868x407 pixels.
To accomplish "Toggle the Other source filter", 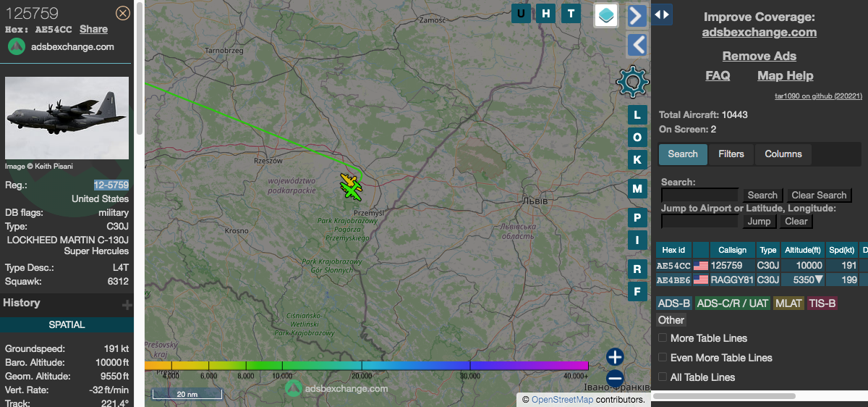I will pos(671,320).
